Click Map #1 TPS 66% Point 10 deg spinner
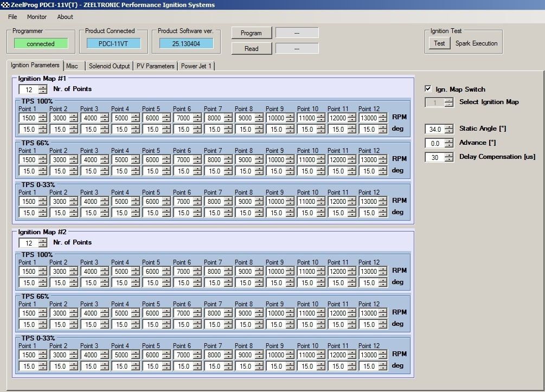545x392 pixels. tap(321, 171)
